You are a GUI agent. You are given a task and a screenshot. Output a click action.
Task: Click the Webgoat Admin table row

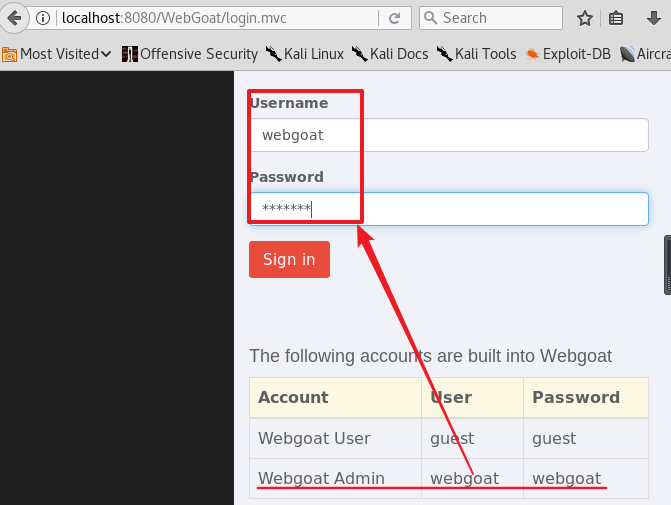(449, 478)
